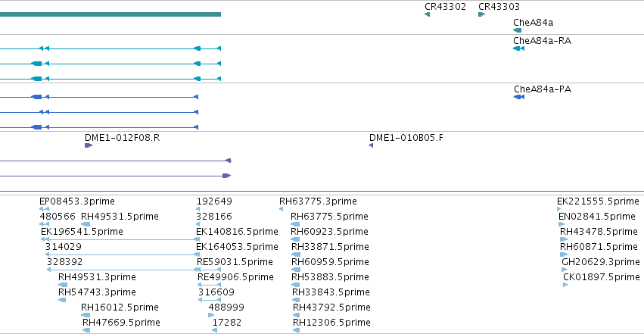Image resolution: width=644 pixels, height=334 pixels.
Task: Pick the RE59031.5prime EST
Action: tap(235, 262)
